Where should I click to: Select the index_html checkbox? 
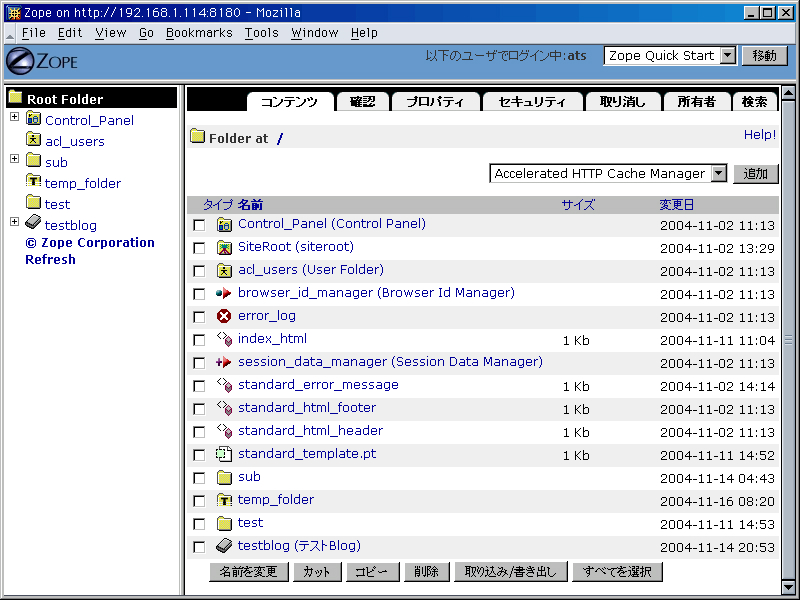tap(199, 340)
